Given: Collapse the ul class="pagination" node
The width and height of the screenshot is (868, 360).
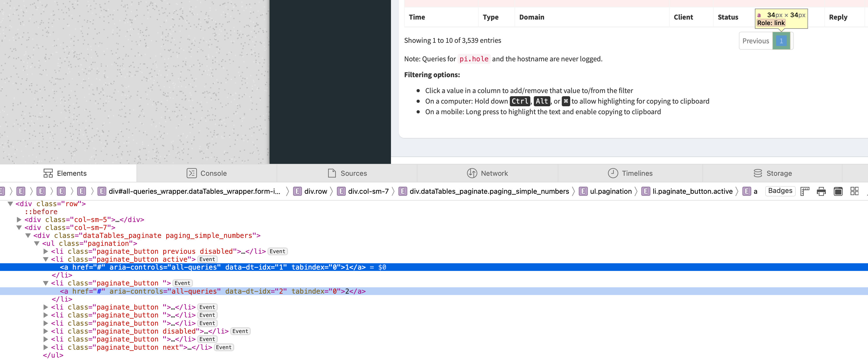Looking at the screenshot, I should 37,244.
